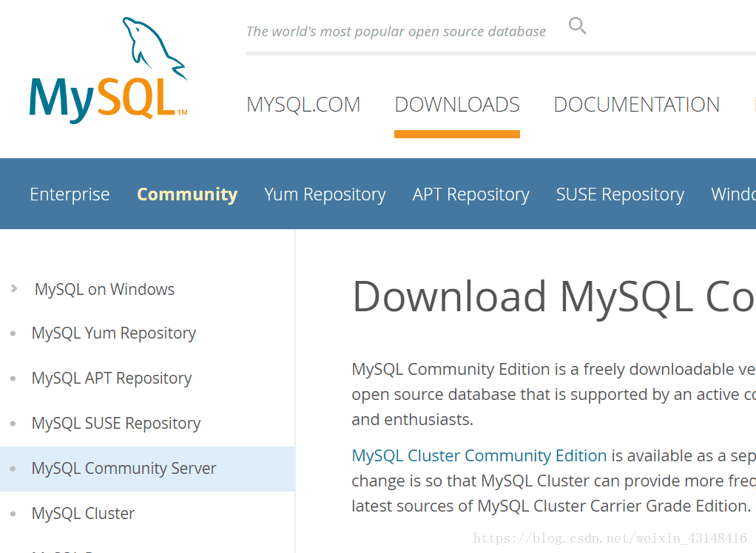This screenshot has width=756, height=553.
Task: Select Yum Repository in the blue navigation bar
Action: click(325, 194)
